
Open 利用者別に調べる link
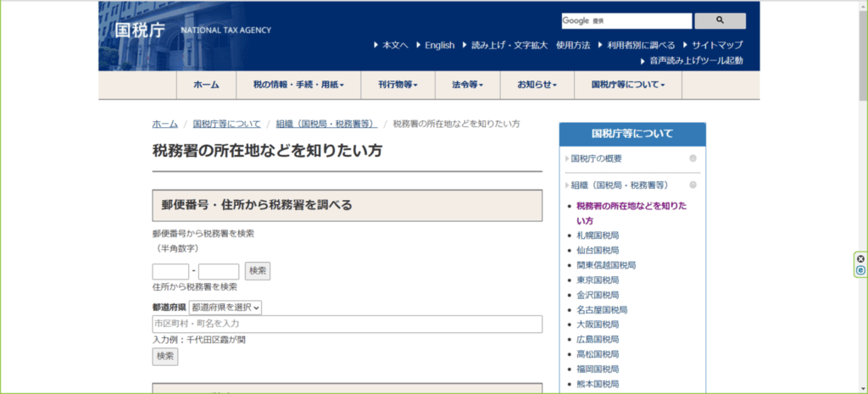[x=641, y=46]
